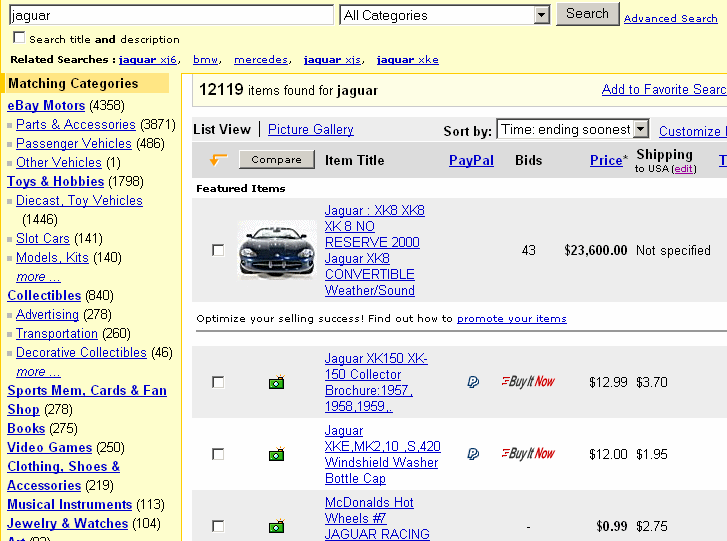
Task: Click PayPal icon on Jaguar XK150 brochure row
Action: [473, 382]
